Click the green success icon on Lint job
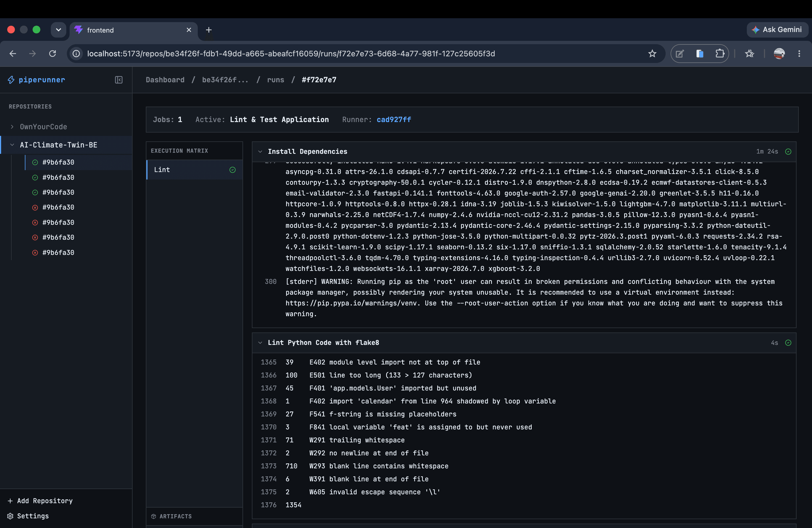The image size is (812, 528). [232, 170]
